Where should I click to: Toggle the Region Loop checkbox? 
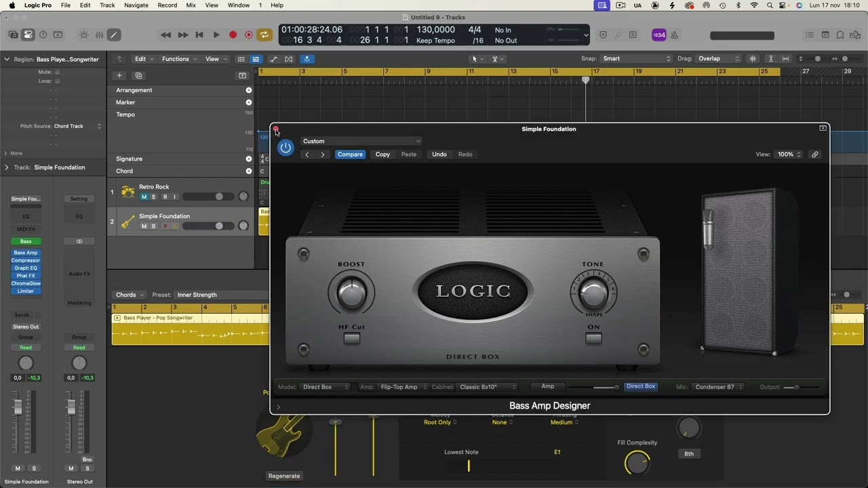pyautogui.click(x=57, y=81)
